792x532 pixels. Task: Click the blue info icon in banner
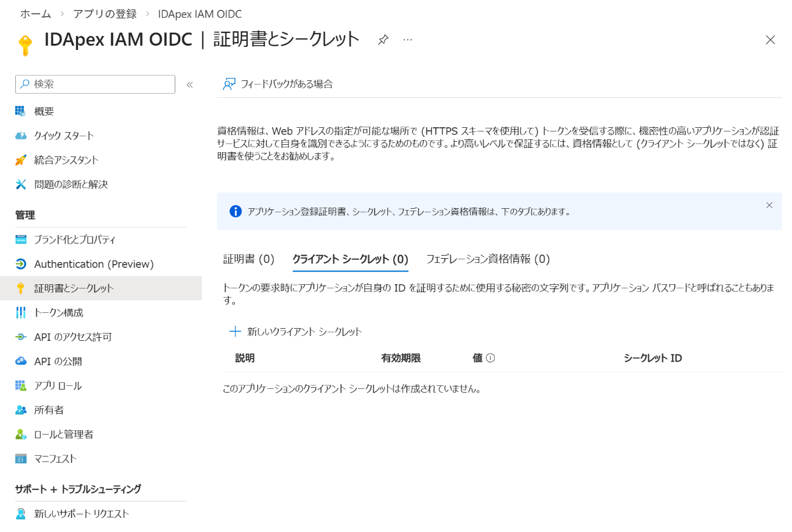click(x=236, y=211)
